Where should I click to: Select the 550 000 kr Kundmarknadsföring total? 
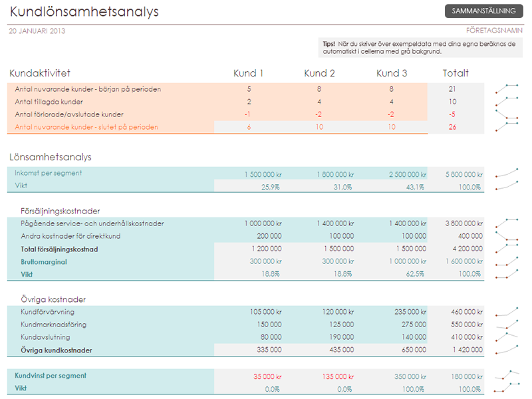click(x=467, y=325)
